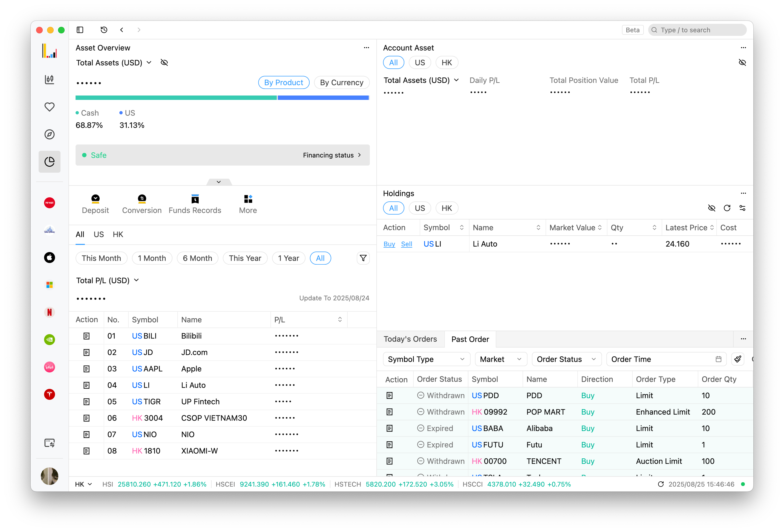Toggle the eye to hide Total Assets amount
Screen dimensions: 784x532
click(x=164, y=62)
